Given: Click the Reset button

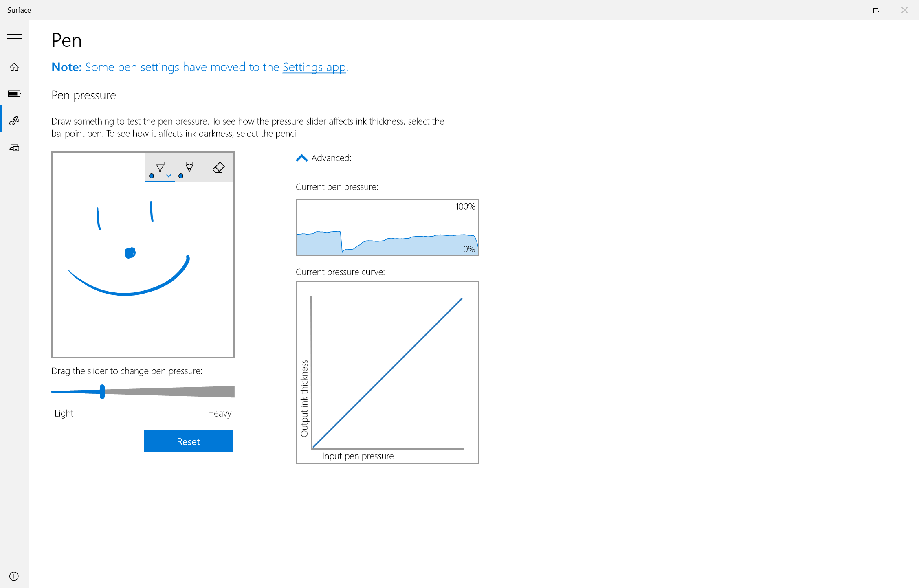Looking at the screenshot, I should tap(189, 441).
